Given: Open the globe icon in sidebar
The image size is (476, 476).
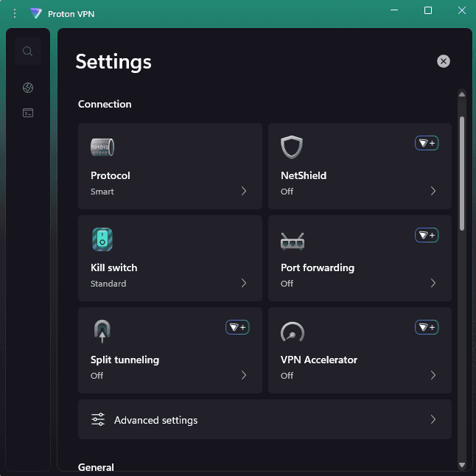Looking at the screenshot, I should [28, 88].
